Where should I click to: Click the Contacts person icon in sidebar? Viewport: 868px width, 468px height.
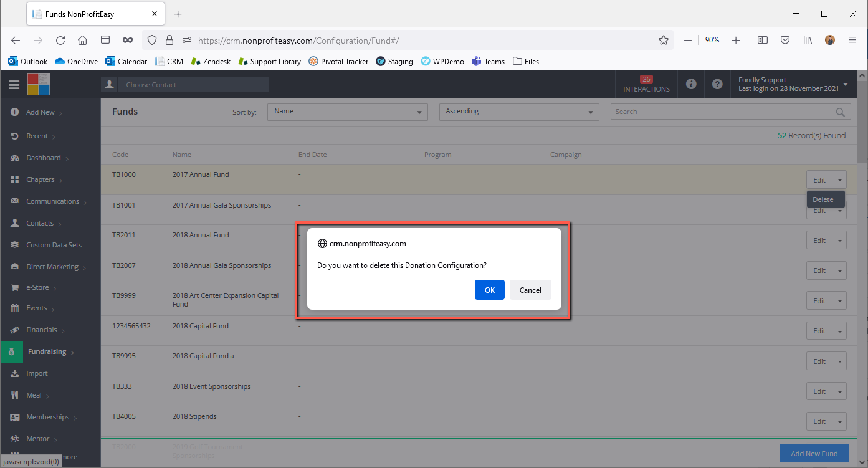point(14,223)
